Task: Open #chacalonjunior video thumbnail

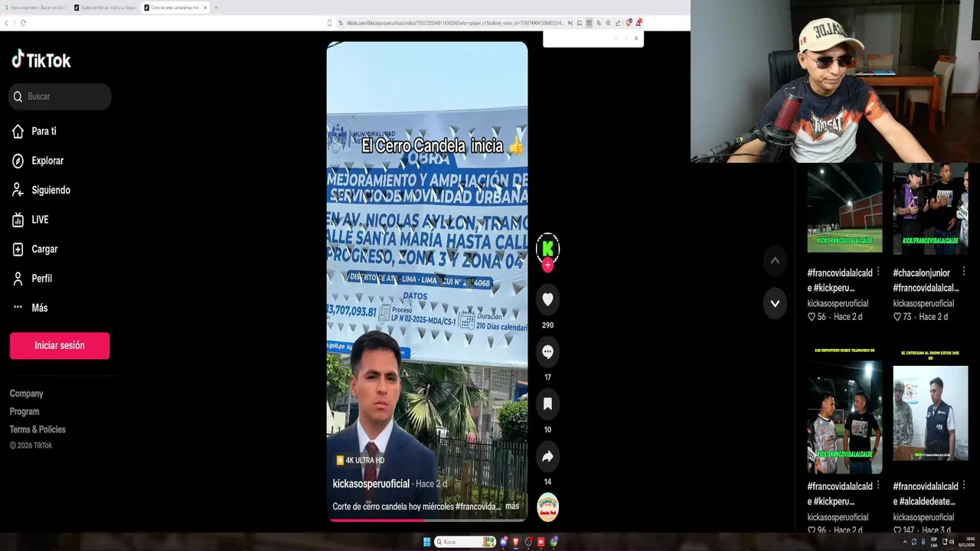Action: (930, 208)
